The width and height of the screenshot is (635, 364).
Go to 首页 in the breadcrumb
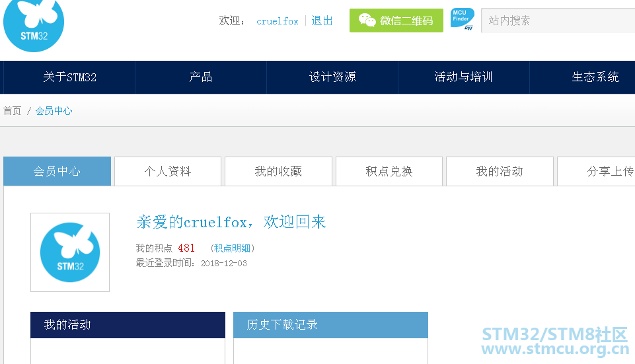pyautogui.click(x=12, y=111)
